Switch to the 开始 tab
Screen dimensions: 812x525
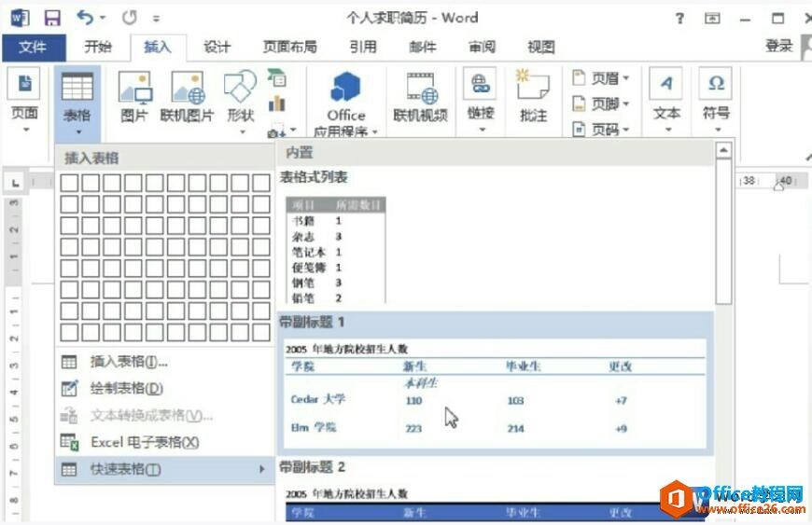click(x=98, y=47)
